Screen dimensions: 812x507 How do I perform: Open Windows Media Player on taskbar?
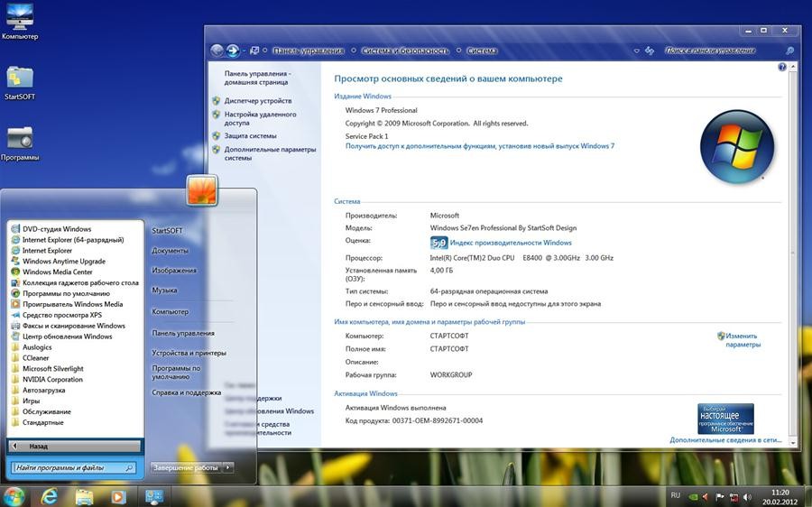pos(118,497)
